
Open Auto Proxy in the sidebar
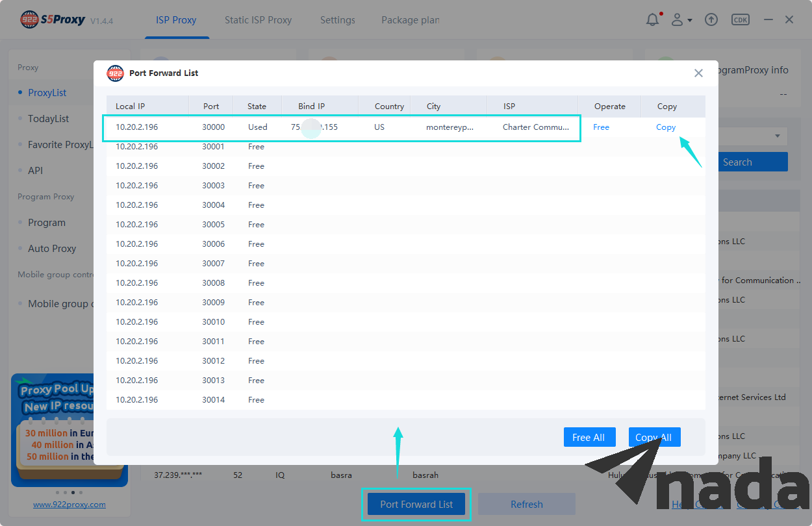(52, 249)
